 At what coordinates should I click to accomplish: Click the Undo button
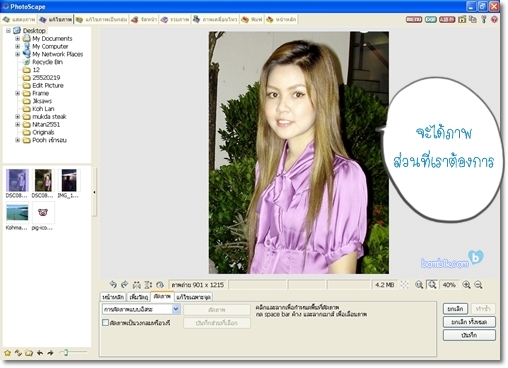click(x=455, y=309)
